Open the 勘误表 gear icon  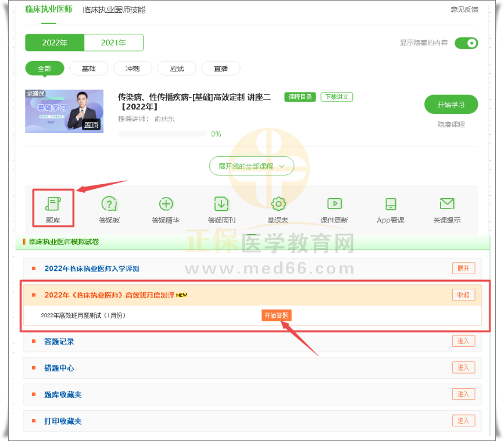point(278,204)
